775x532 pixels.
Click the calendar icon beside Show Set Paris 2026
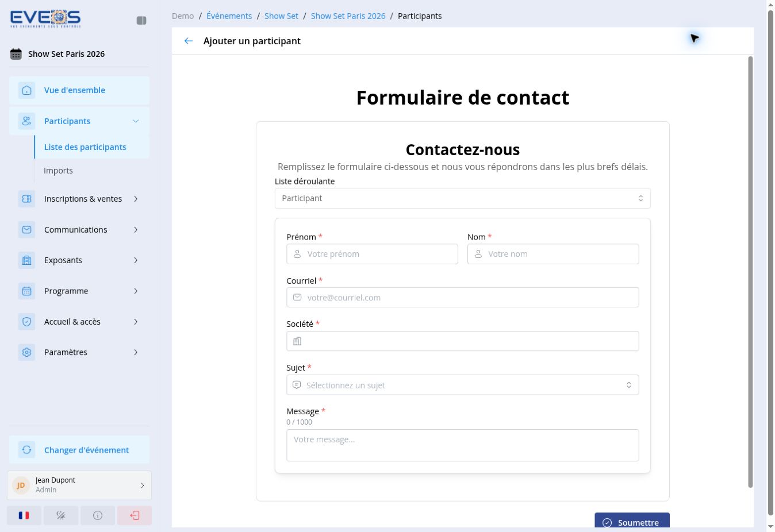pos(16,54)
